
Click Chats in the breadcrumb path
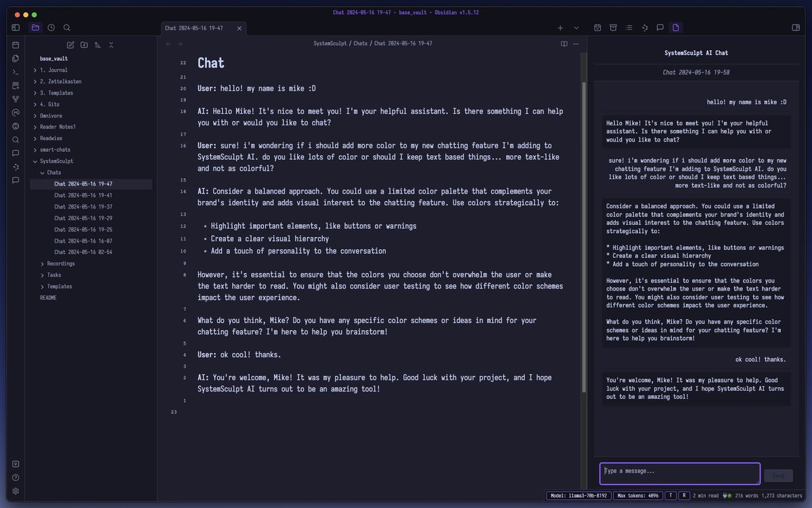click(361, 43)
